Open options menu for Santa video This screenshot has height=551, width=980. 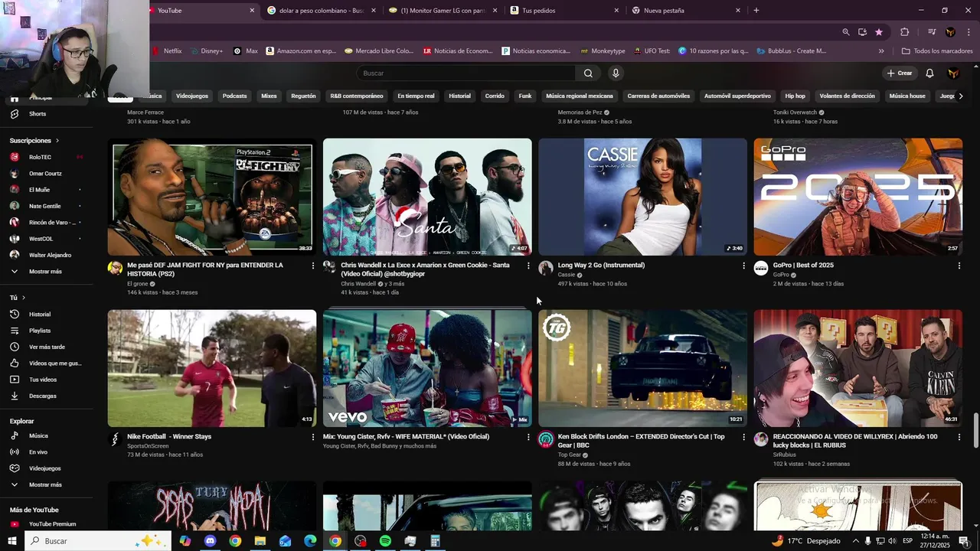pyautogui.click(x=528, y=266)
